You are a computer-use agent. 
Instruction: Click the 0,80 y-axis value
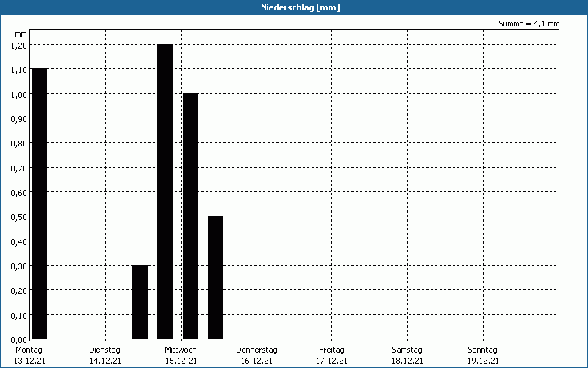pos(18,143)
